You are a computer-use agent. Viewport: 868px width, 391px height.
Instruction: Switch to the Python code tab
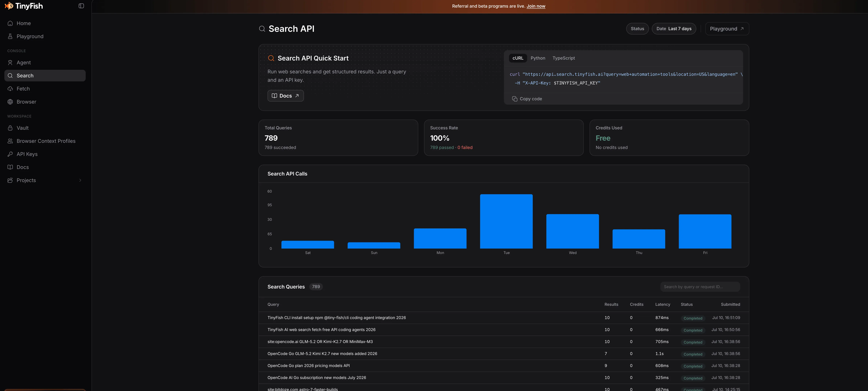tap(538, 58)
